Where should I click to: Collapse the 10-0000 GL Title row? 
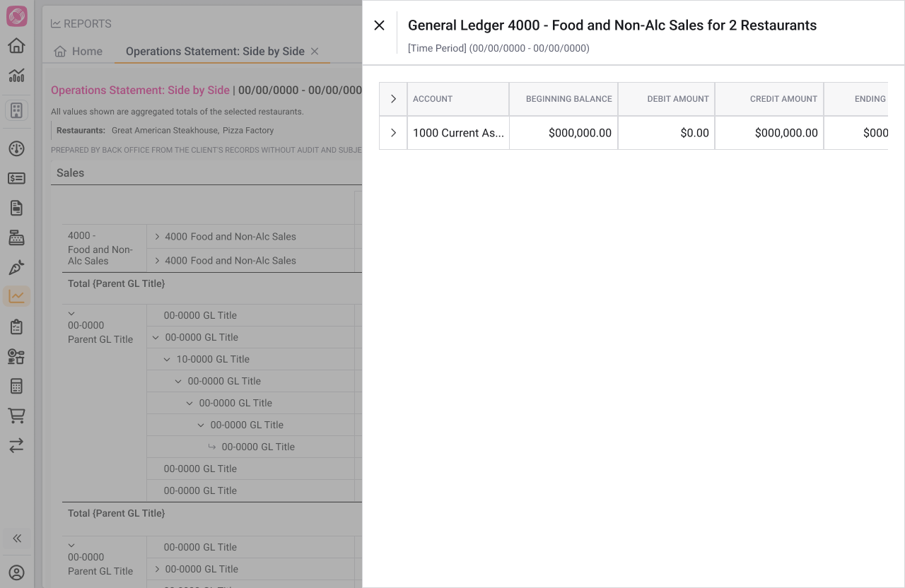167,359
